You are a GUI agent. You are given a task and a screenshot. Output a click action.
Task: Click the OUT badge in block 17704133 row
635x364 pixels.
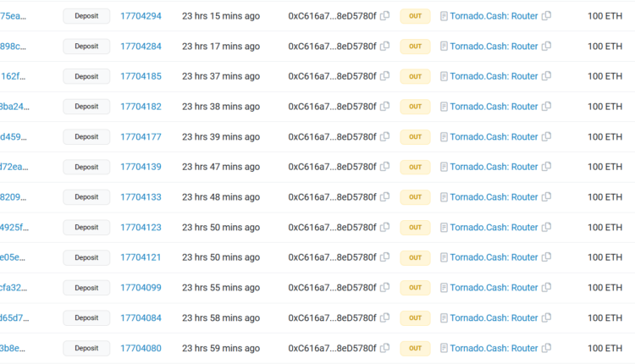[x=415, y=197]
